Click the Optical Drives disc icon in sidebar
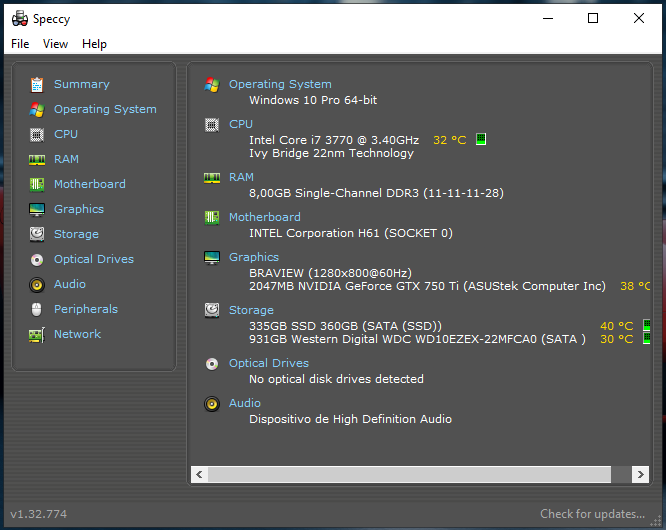Image resolution: width=666 pixels, height=530 pixels. click(x=37, y=259)
